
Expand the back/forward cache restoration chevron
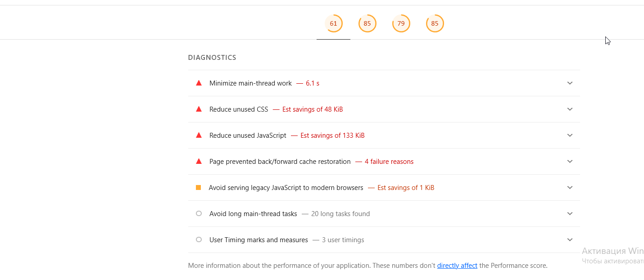[x=570, y=162]
